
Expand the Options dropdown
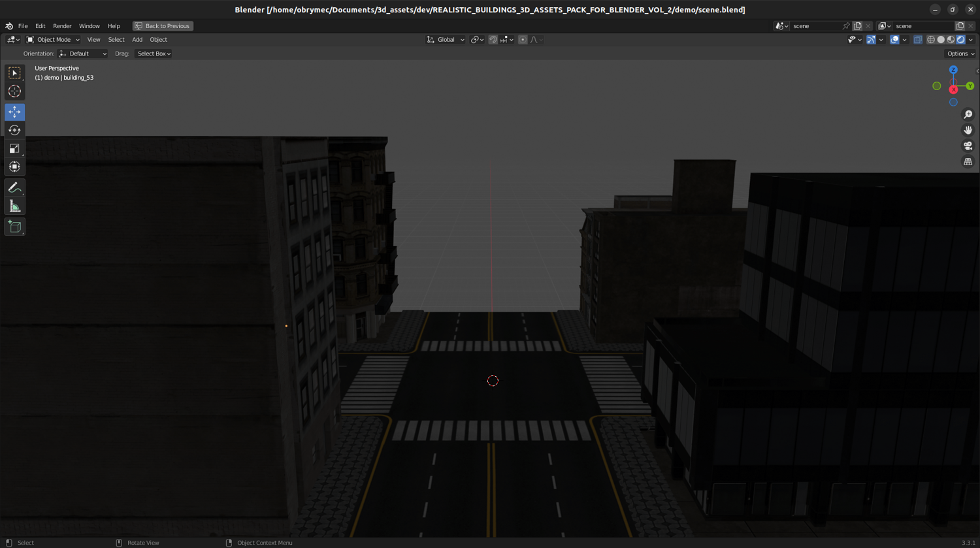960,54
